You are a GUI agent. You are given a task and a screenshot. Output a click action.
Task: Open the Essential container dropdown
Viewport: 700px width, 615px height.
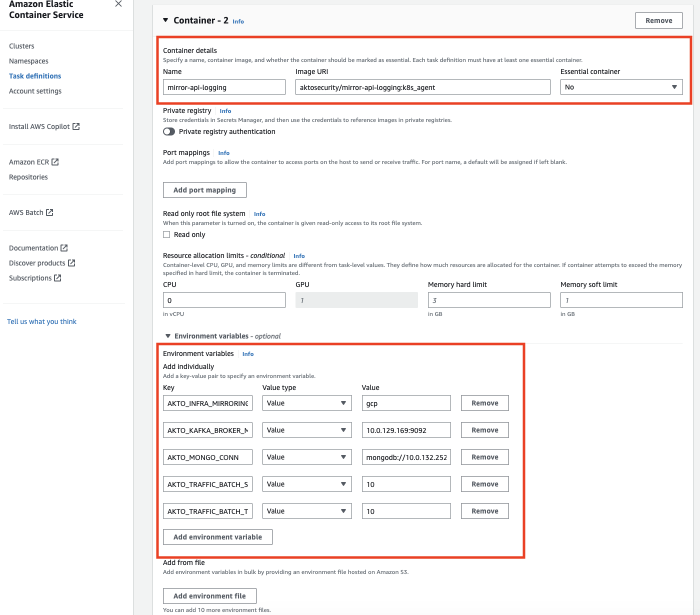click(x=621, y=87)
